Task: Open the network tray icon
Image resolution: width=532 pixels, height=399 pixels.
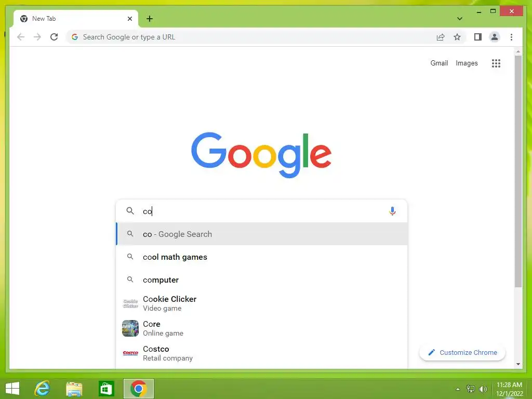Action: pos(471,389)
